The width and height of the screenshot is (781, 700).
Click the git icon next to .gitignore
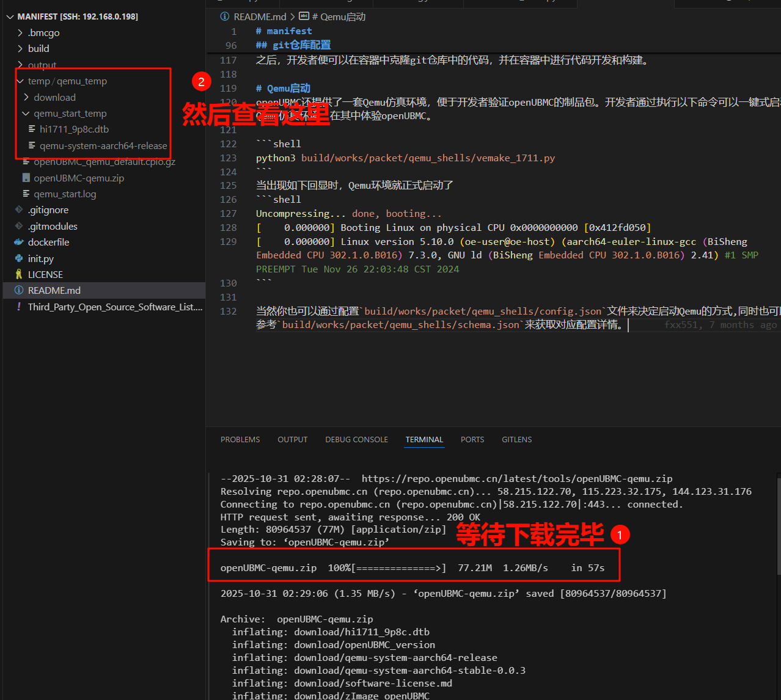coord(19,210)
